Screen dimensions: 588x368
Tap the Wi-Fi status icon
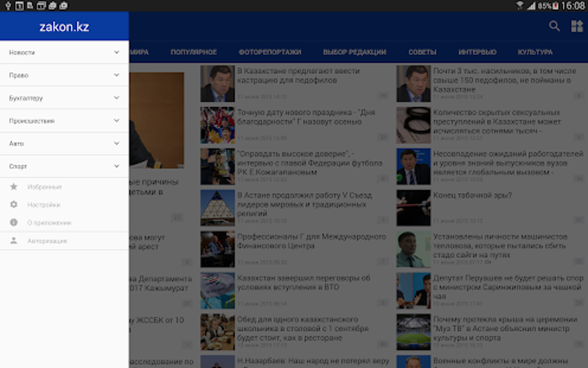tap(520, 5)
